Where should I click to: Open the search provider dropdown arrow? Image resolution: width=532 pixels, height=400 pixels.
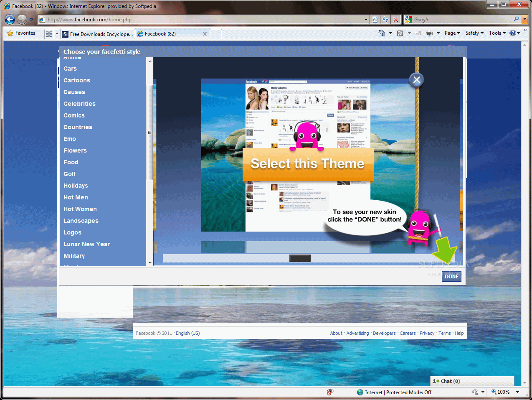pyautogui.click(x=524, y=19)
